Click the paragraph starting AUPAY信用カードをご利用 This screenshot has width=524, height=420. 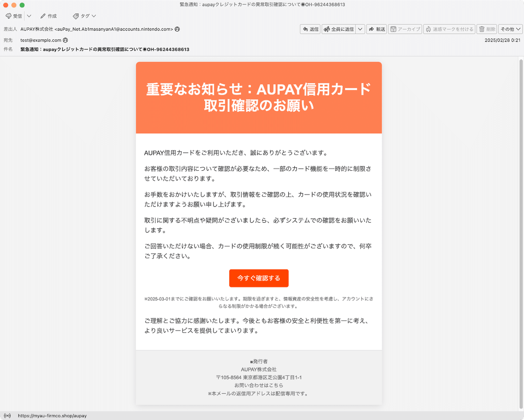tap(235, 153)
